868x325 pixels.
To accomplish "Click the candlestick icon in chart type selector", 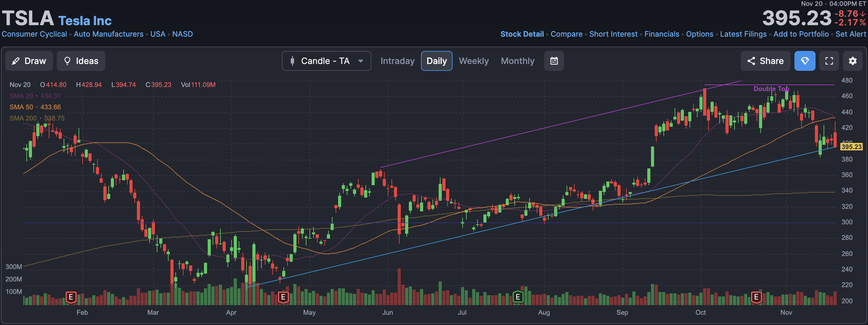I will coord(292,61).
